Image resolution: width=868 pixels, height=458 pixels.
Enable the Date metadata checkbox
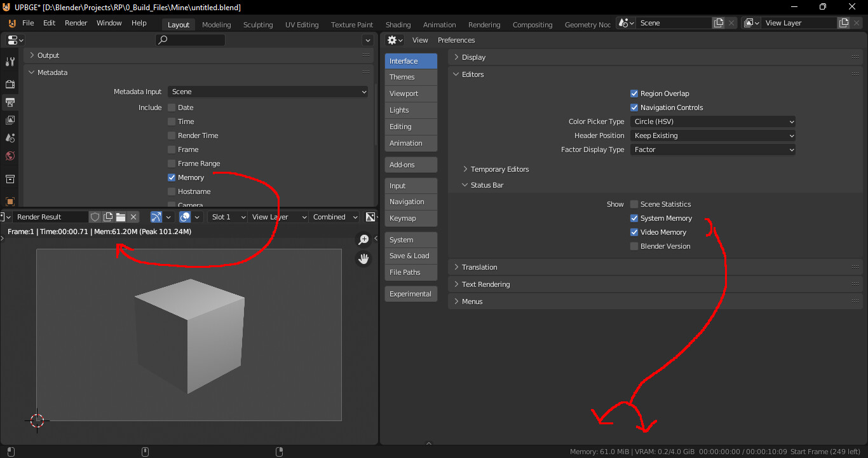tap(172, 108)
